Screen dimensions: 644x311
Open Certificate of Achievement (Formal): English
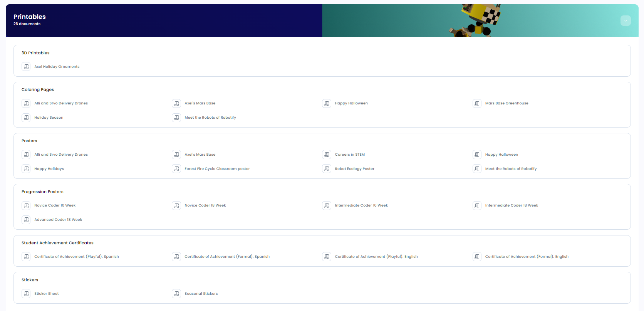tap(527, 257)
